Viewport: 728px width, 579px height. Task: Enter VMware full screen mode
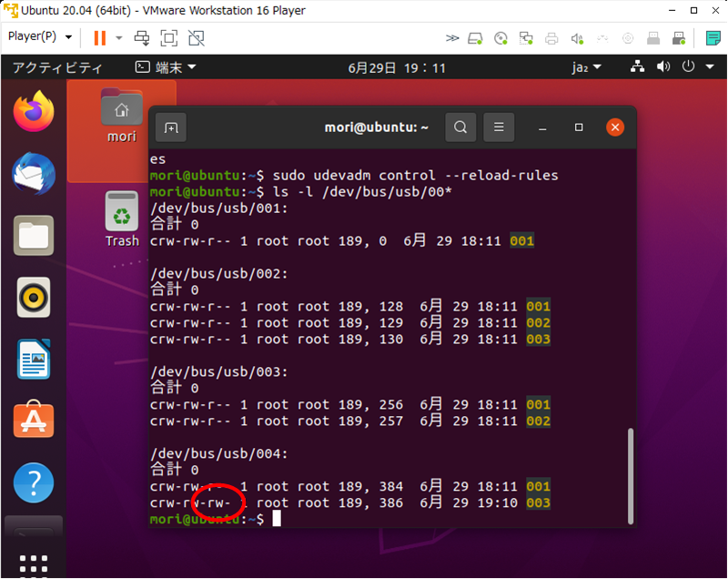169,38
